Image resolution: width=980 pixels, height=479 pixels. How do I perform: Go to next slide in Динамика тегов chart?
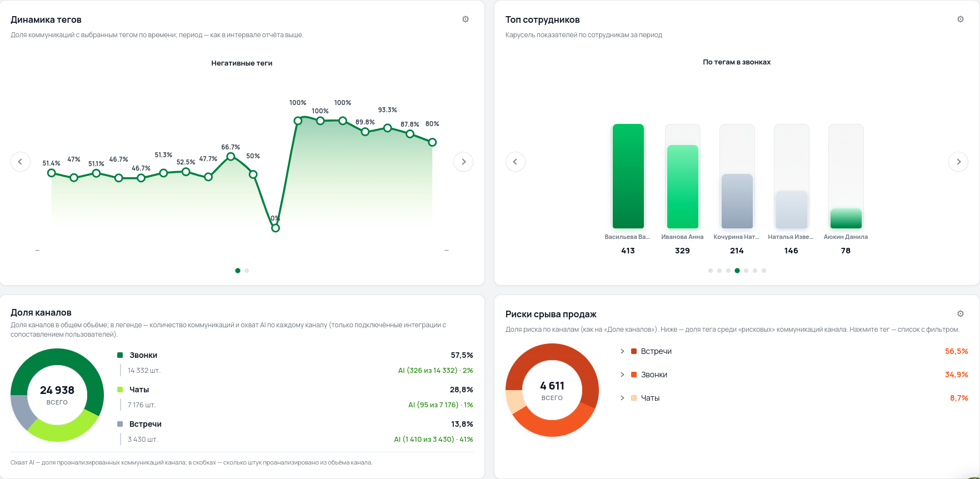[x=463, y=162]
